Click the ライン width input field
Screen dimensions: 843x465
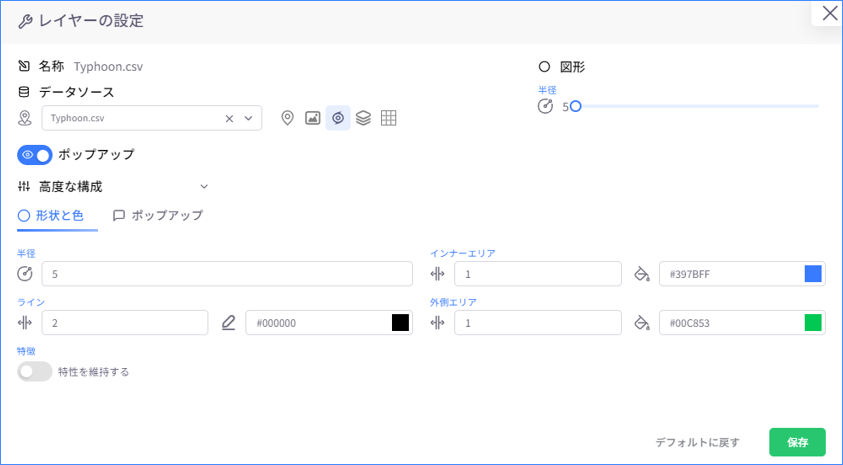click(x=125, y=323)
